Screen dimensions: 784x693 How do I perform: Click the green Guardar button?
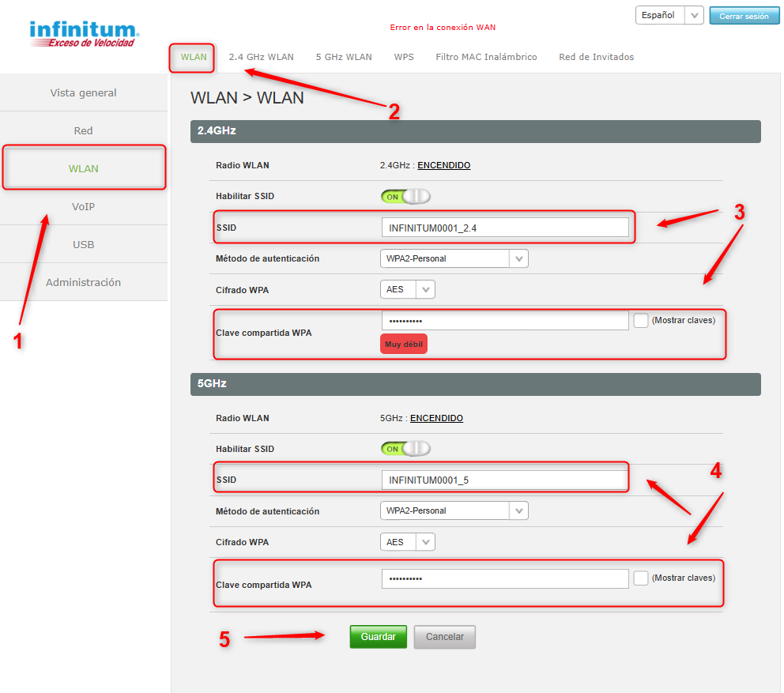coord(378,637)
